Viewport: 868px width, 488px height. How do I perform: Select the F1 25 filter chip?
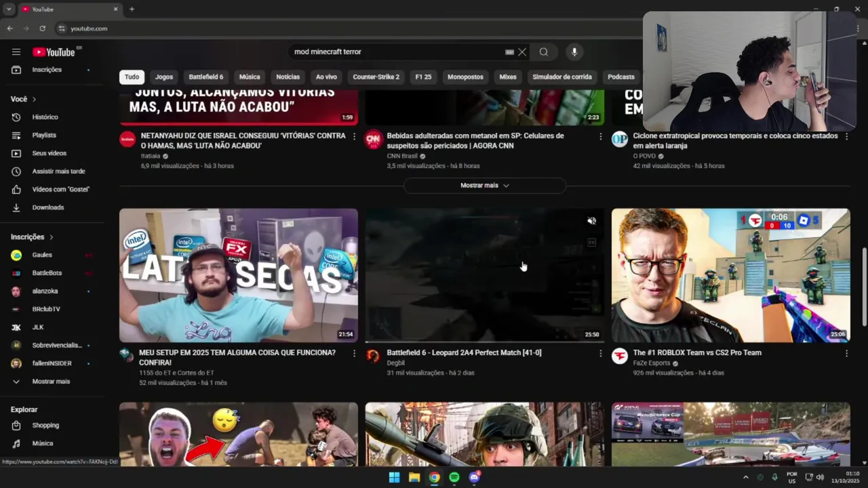[423, 77]
